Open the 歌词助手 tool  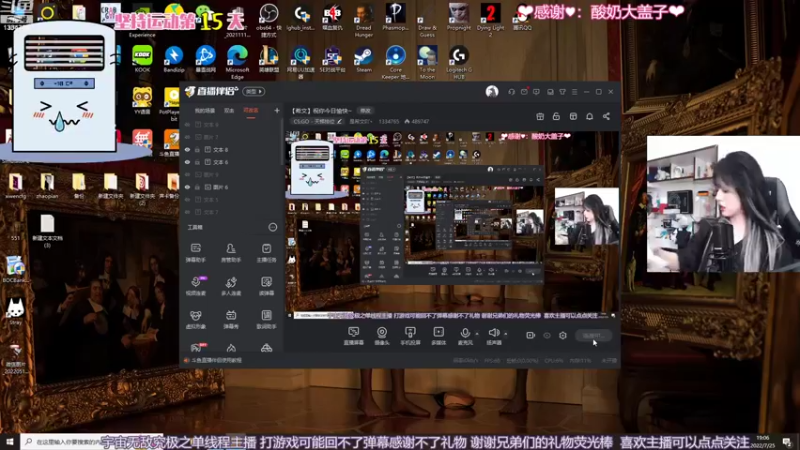(x=266, y=319)
